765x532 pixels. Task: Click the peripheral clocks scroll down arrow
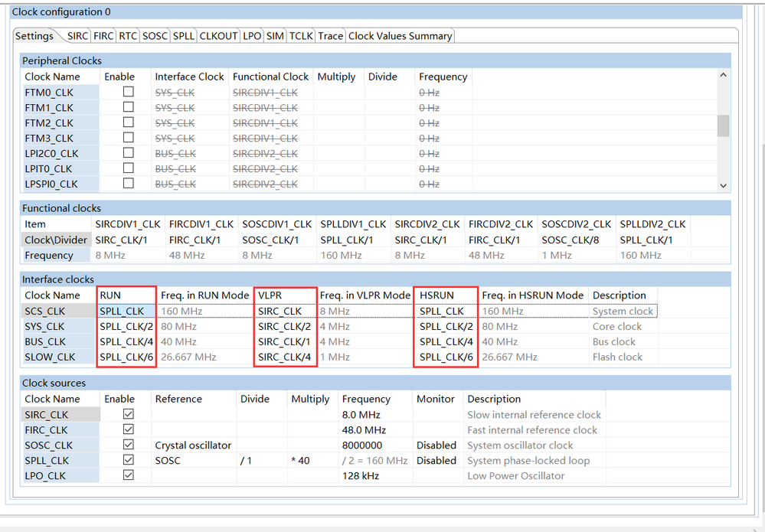pos(723,185)
